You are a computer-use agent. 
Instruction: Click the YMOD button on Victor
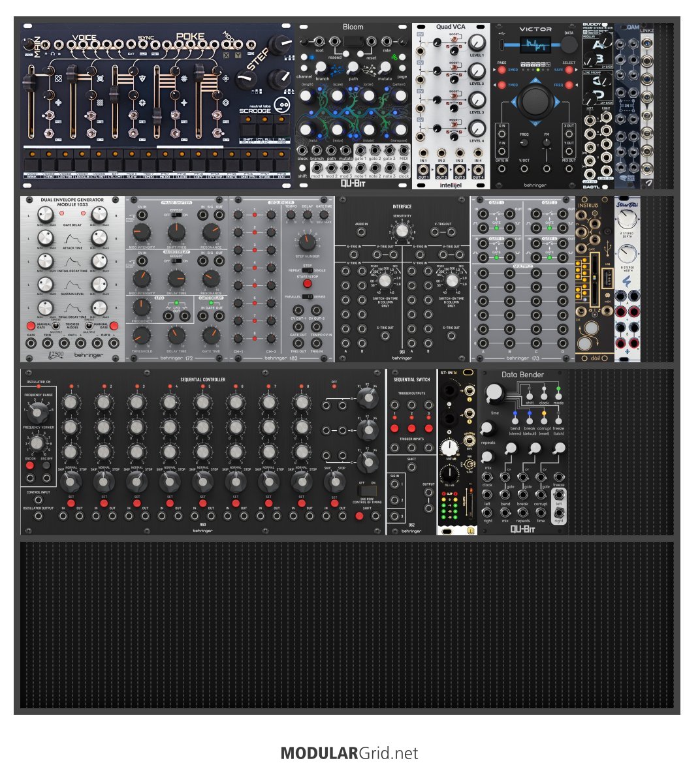point(502,85)
